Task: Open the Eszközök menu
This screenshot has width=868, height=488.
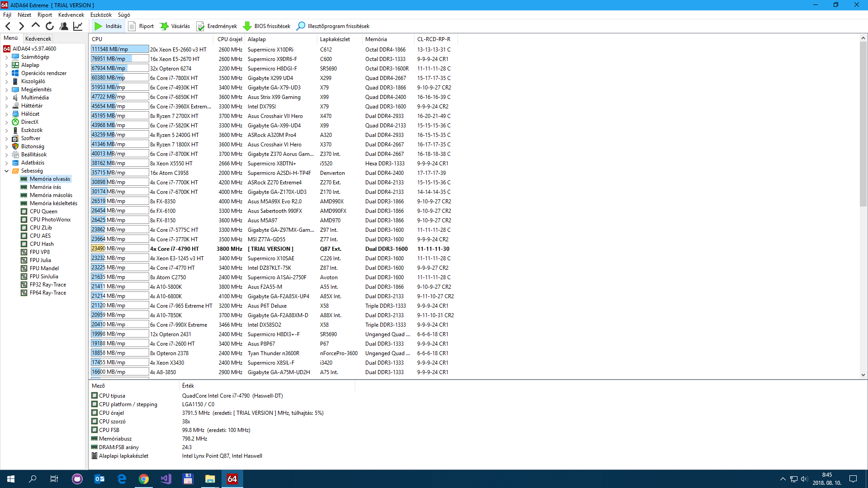Action: click(x=101, y=15)
